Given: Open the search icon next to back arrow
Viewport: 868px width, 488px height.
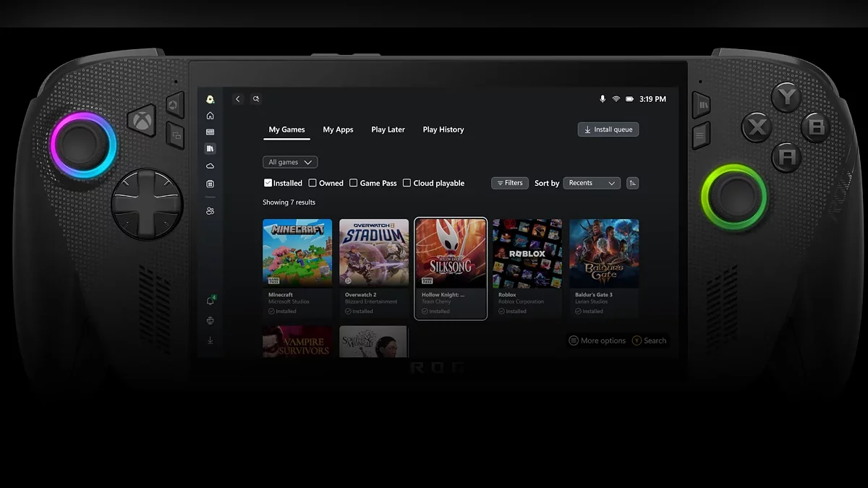Looking at the screenshot, I should click(255, 99).
